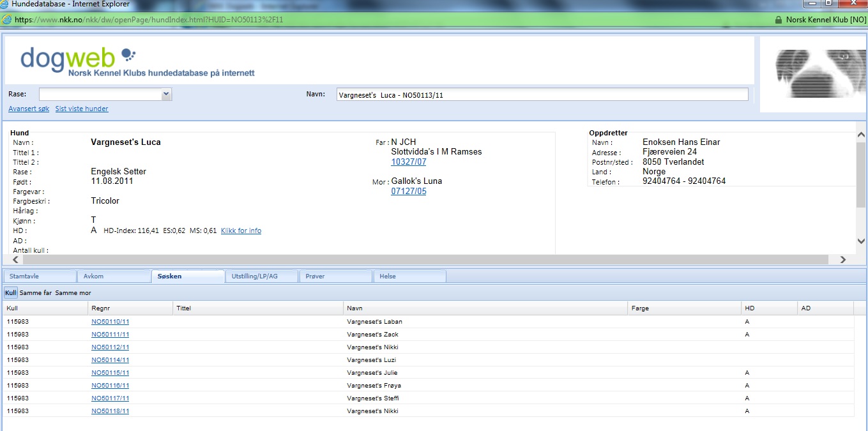Open the Rase breed dropdown
The image size is (868, 431).
click(166, 95)
